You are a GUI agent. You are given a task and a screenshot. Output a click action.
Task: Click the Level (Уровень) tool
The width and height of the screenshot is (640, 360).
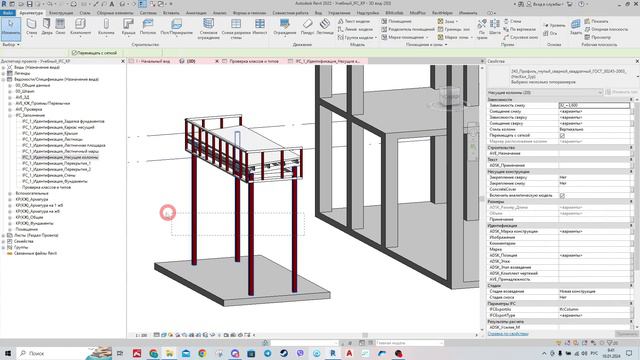pos(554,25)
